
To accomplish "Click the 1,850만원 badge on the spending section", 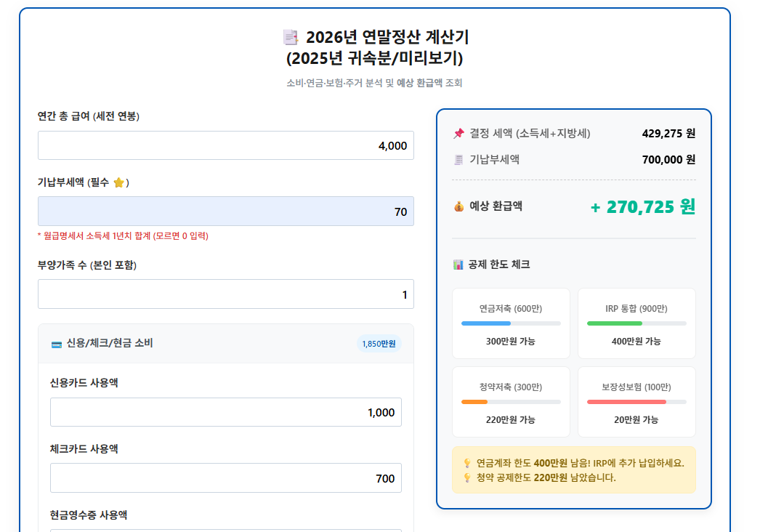I will (379, 343).
